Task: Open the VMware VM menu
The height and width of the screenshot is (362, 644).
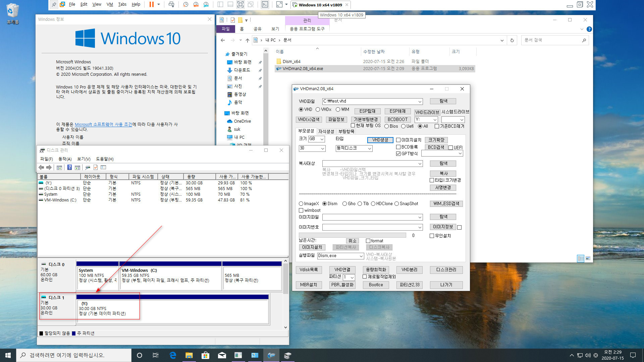Action: [110, 4]
